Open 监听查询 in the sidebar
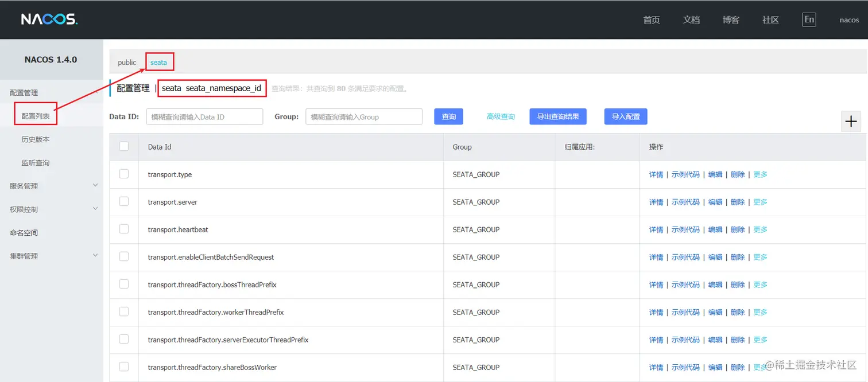868x382 pixels. 36,163
